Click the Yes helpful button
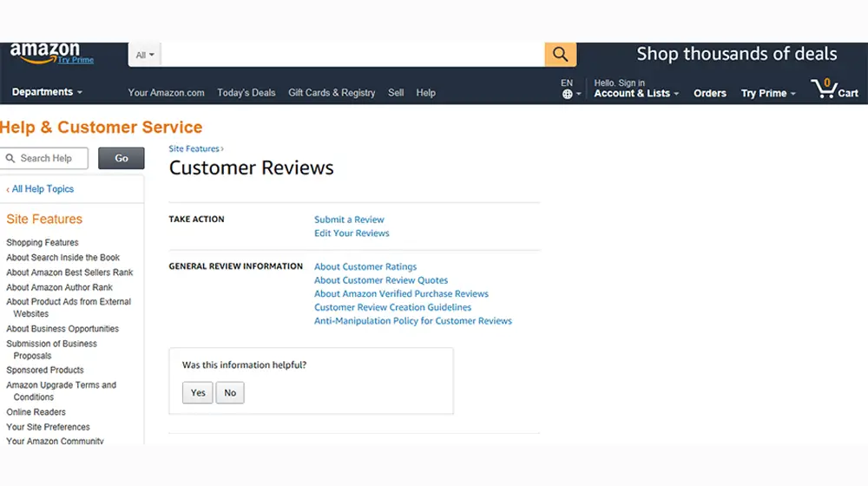Screen dimensions: 868x486 pos(198,393)
